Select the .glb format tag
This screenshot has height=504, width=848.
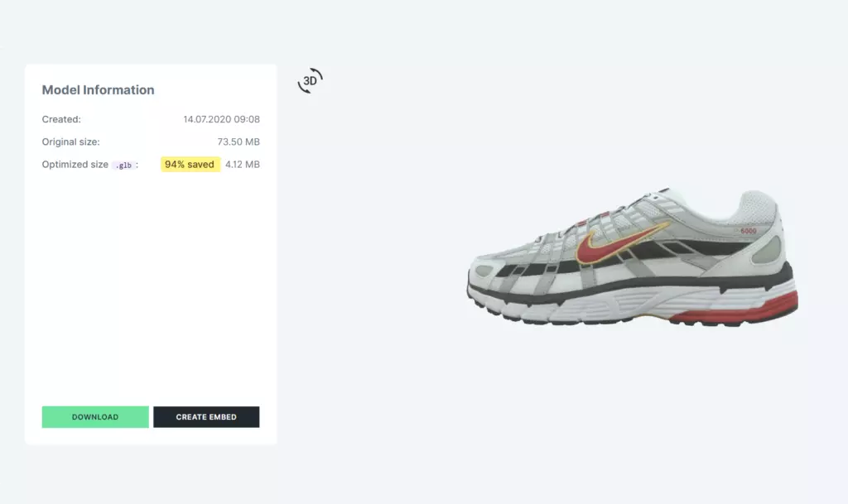(x=124, y=166)
